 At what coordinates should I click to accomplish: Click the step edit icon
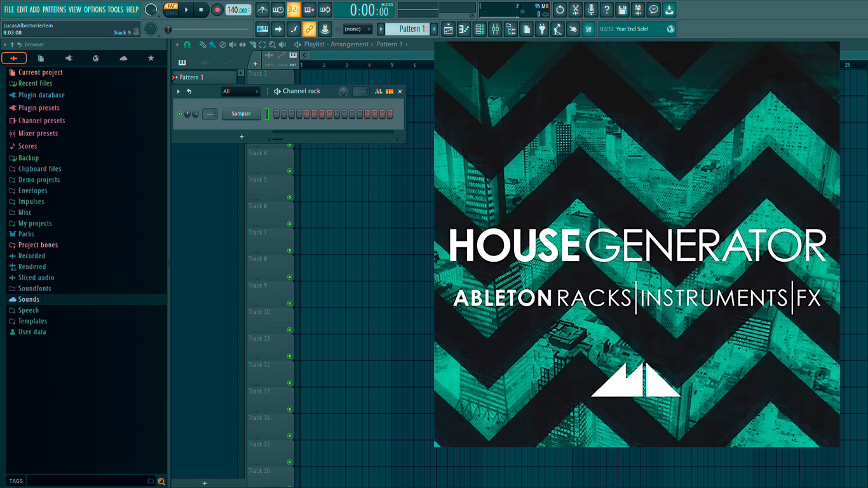[x=294, y=29]
